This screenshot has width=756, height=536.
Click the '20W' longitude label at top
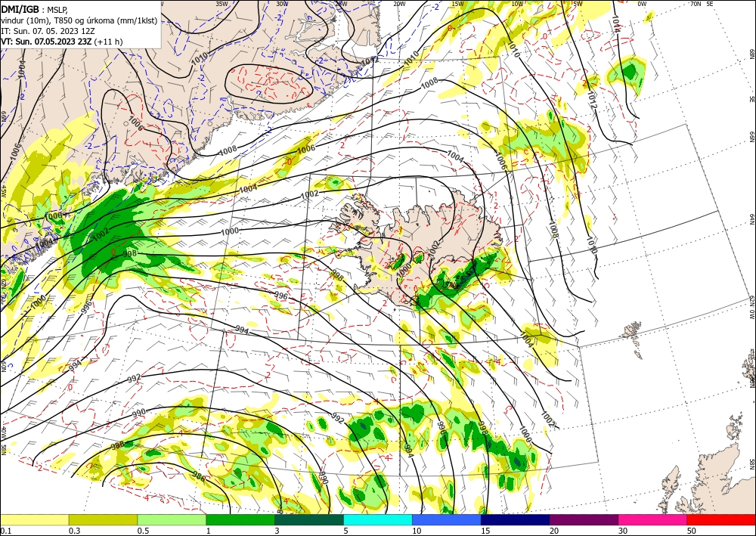(x=399, y=3)
